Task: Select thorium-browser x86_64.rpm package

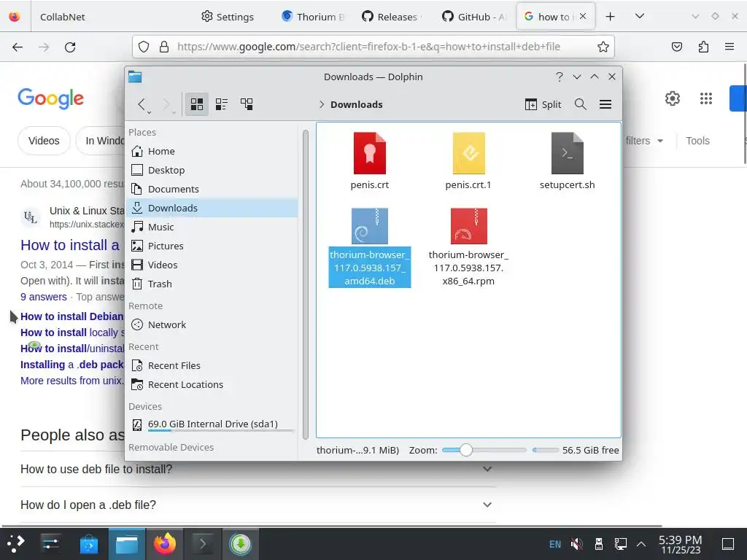Action: (x=468, y=248)
